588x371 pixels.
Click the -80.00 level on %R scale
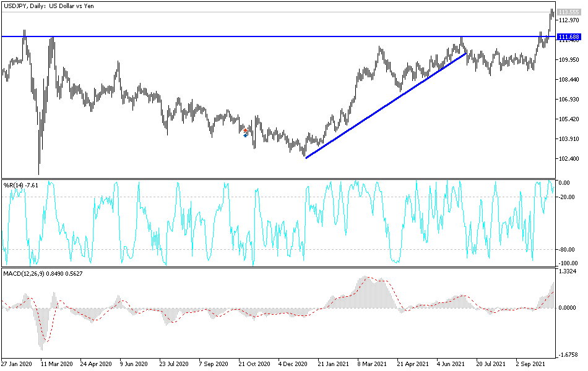point(566,250)
